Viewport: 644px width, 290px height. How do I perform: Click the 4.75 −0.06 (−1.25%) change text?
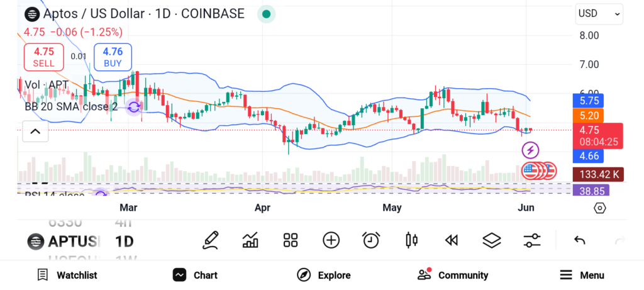pyautogui.click(x=73, y=33)
